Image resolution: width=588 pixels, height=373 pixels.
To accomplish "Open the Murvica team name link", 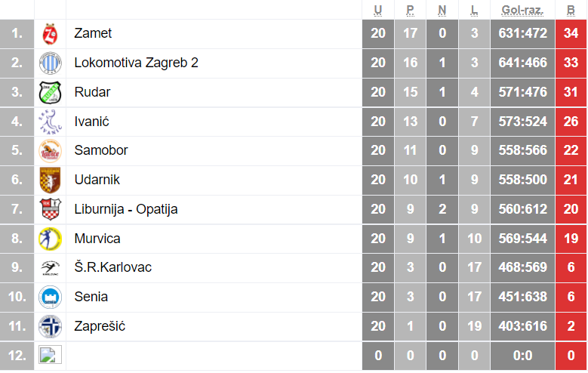I will click(x=97, y=239).
